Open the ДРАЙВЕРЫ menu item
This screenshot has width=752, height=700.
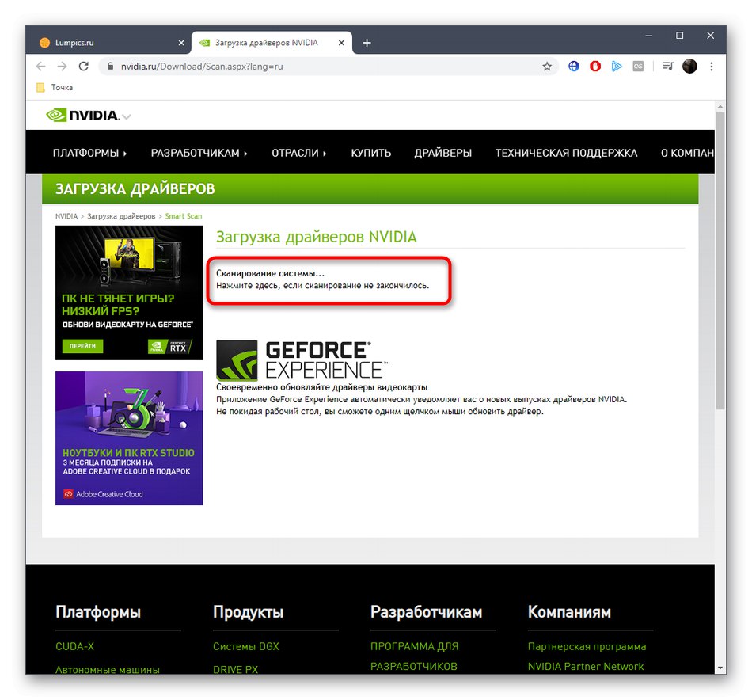coord(442,153)
